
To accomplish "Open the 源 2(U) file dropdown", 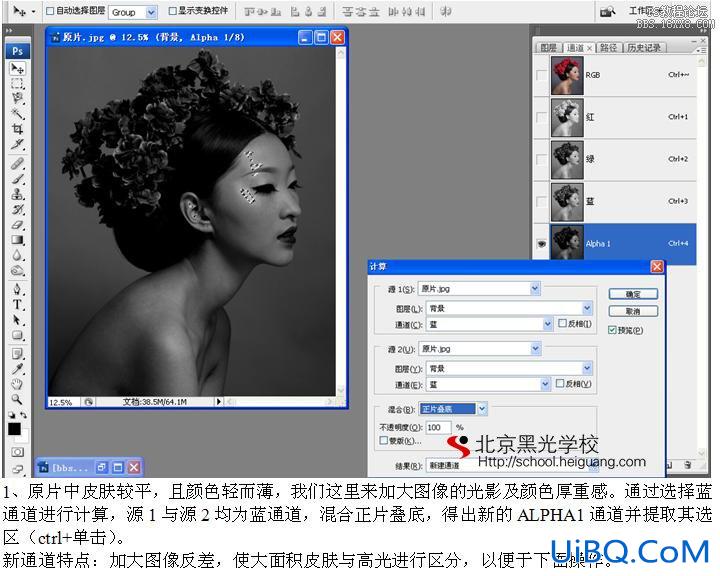I will coord(535,349).
